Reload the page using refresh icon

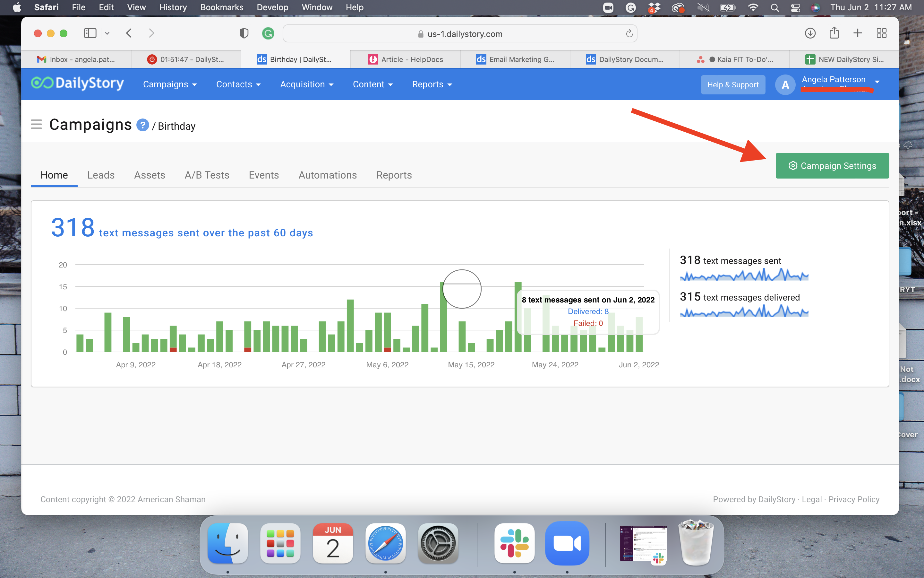pos(629,34)
